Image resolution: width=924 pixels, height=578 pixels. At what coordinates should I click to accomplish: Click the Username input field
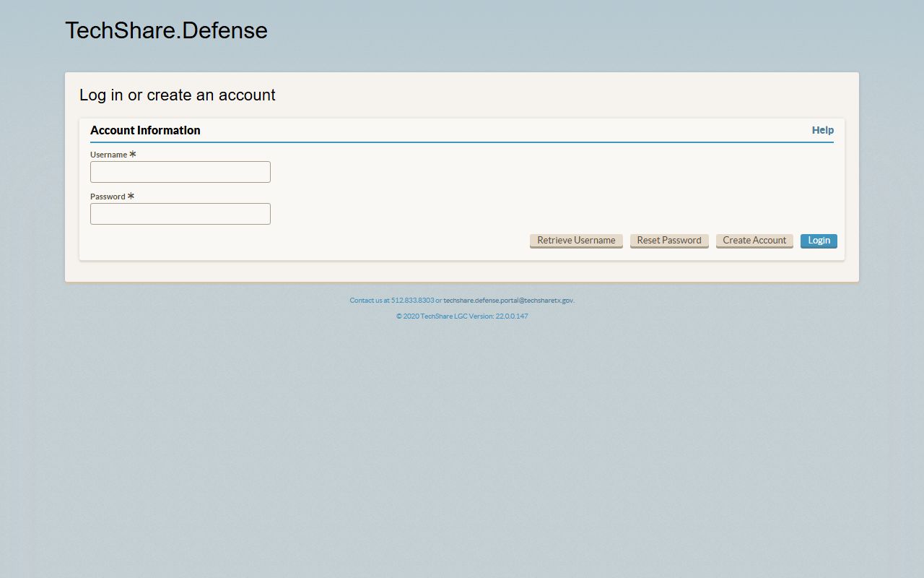(x=180, y=172)
